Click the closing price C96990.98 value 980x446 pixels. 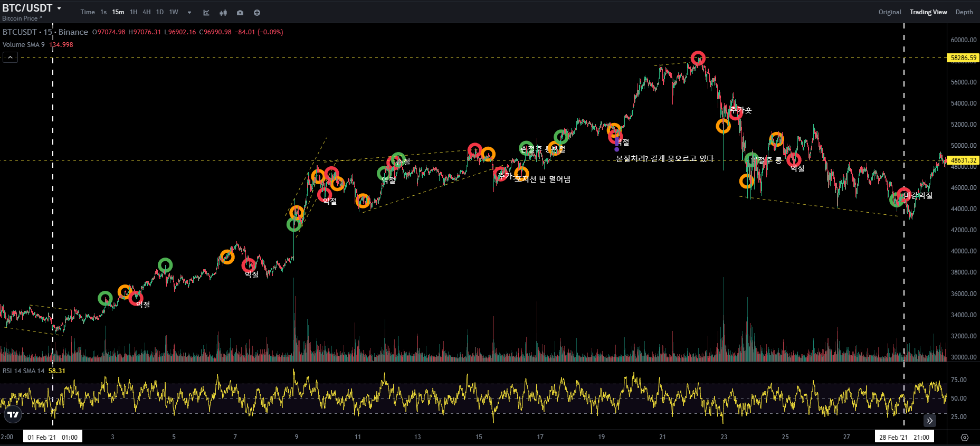(x=215, y=32)
